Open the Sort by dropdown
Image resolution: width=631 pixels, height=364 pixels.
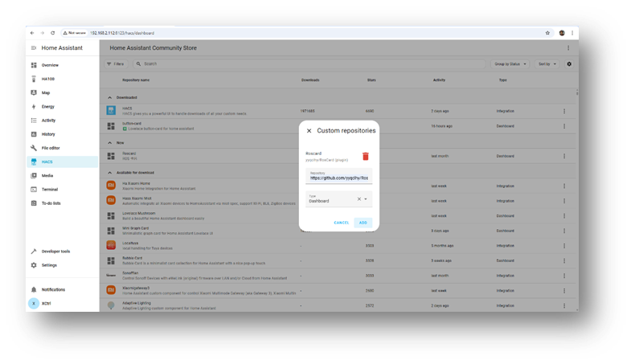[547, 63]
